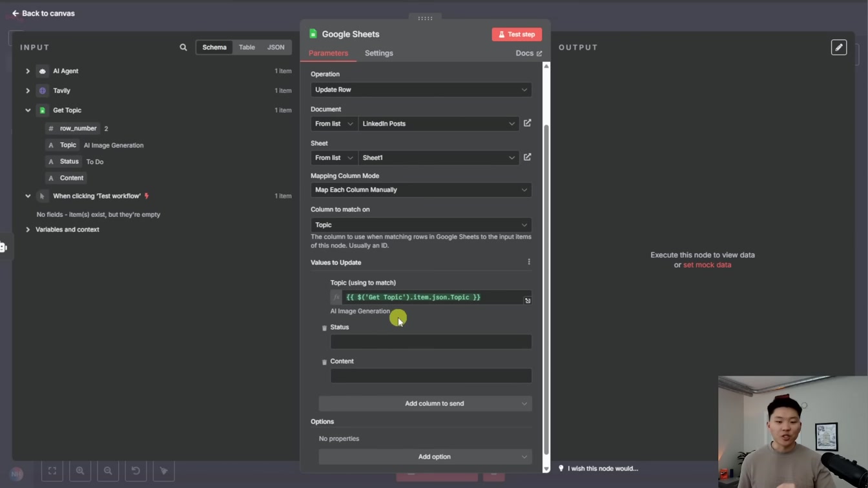The width and height of the screenshot is (868, 488).
Task: Open Document From list mode dropdown
Action: (x=334, y=123)
